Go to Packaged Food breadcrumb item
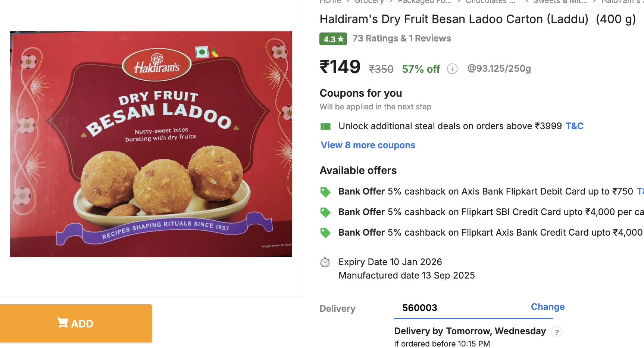Viewport: 644px width, 348px height. click(424, 2)
